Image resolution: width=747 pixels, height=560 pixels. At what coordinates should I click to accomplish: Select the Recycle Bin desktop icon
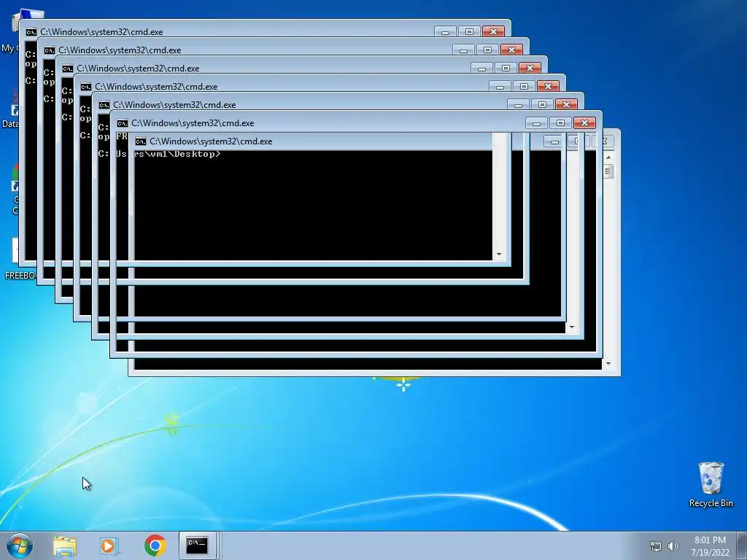711,484
